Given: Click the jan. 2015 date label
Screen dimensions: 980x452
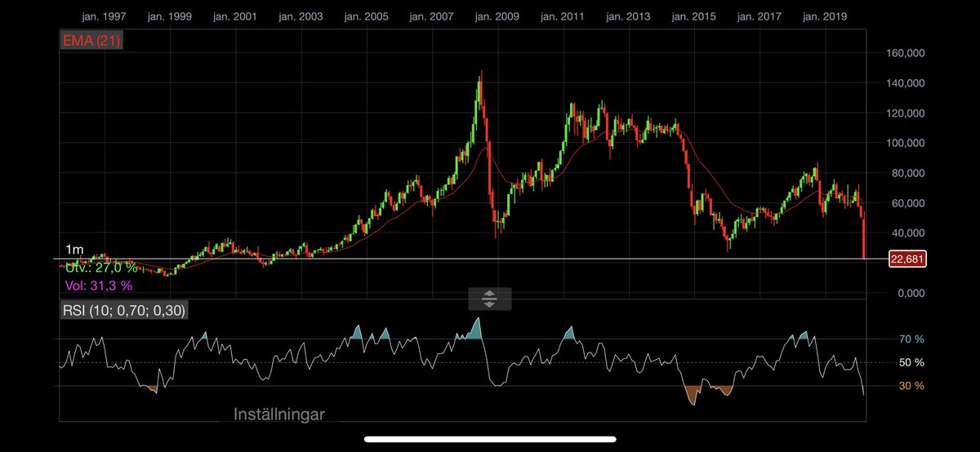Looking at the screenshot, I should tap(693, 16).
